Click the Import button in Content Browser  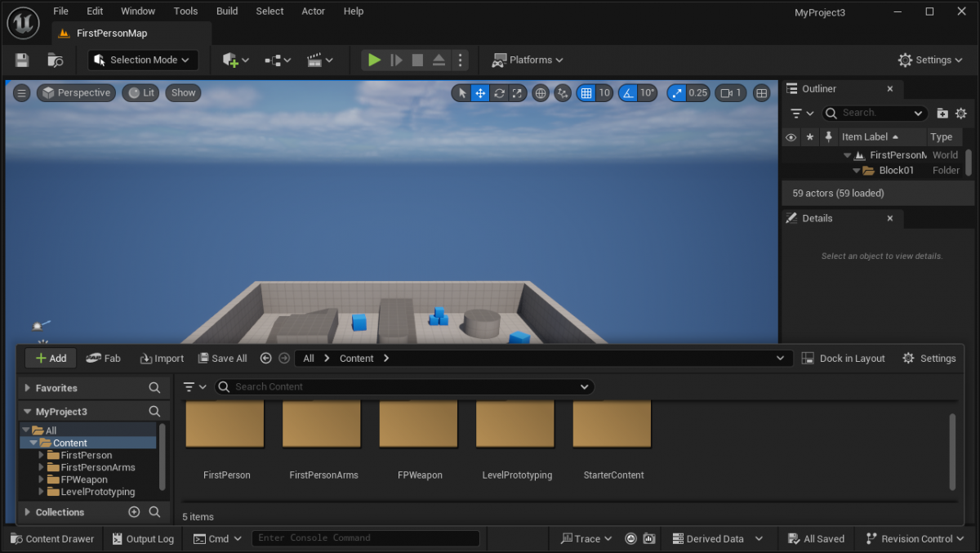[x=162, y=358]
